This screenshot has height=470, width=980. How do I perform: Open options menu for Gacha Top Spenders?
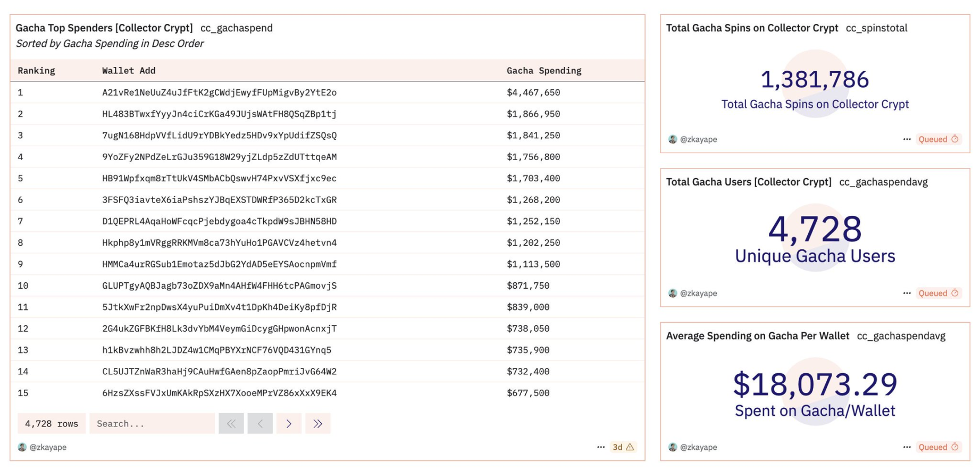coord(601,447)
